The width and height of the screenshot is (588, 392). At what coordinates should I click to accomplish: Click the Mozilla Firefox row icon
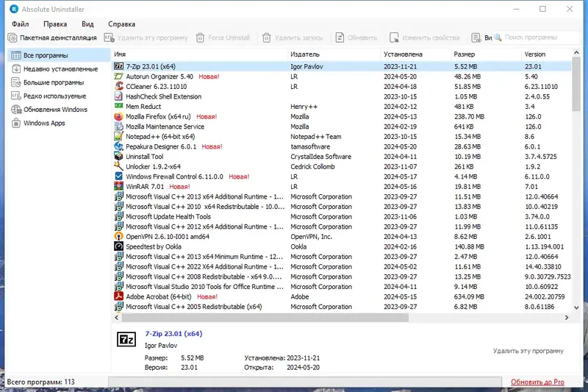(x=118, y=117)
